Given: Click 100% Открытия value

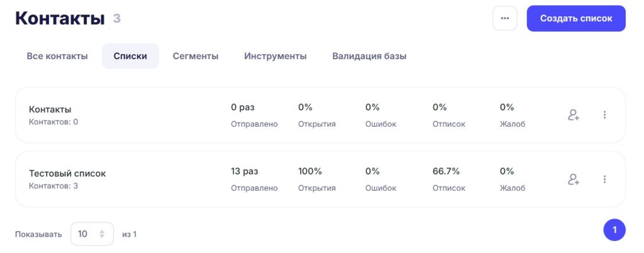Looking at the screenshot, I should click(310, 171).
